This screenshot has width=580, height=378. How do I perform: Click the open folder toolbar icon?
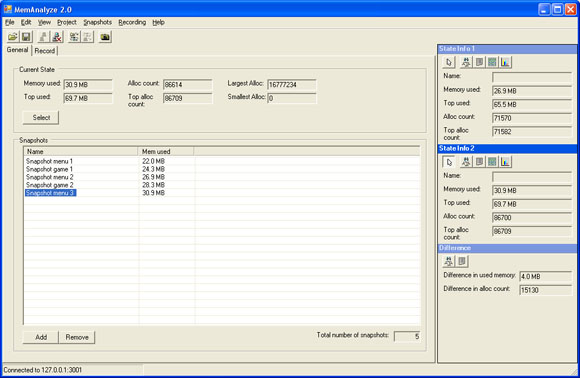(12, 37)
